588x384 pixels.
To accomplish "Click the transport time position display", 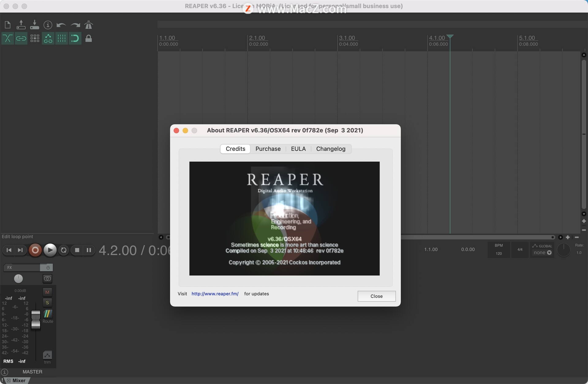I will coord(134,250).
